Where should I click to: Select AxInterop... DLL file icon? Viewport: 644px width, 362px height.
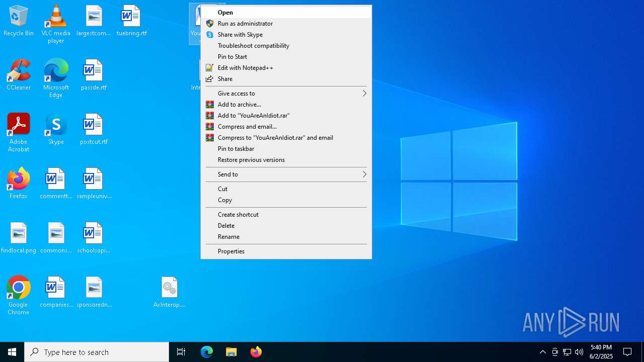[170, 293]
